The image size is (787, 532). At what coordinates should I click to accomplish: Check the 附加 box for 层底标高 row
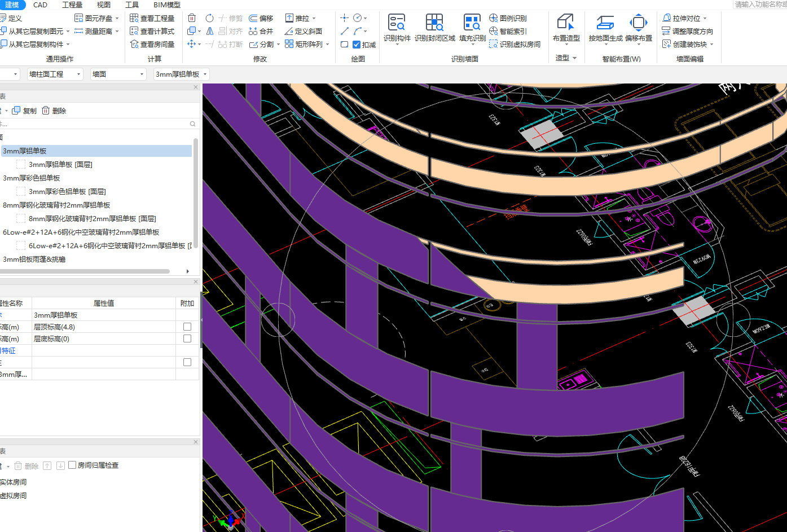[x=187, y=338]
